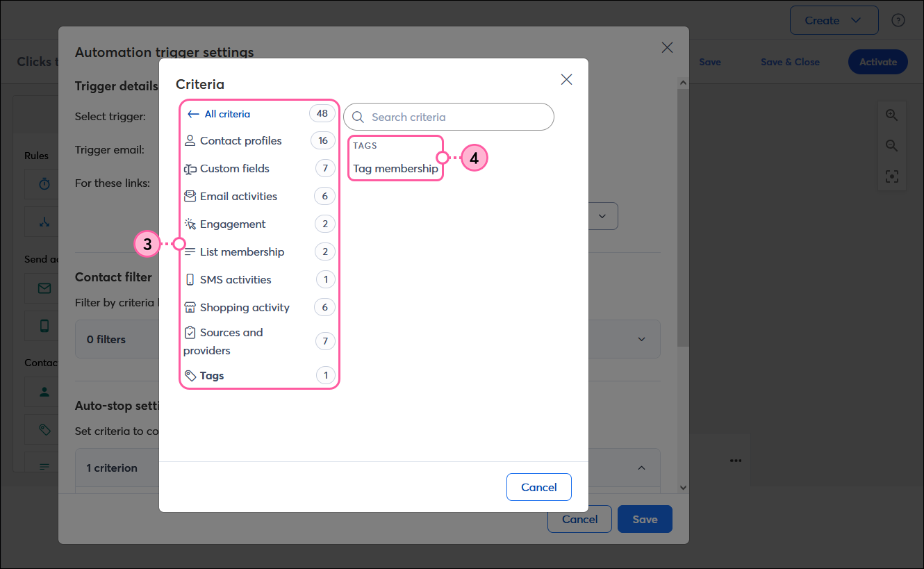Click the Tags tag icon
Screen dimensions: 924x569
pos(190,376)
